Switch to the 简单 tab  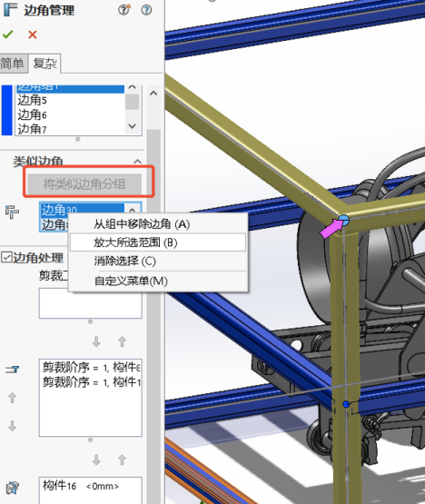click(x=13, y=64)
